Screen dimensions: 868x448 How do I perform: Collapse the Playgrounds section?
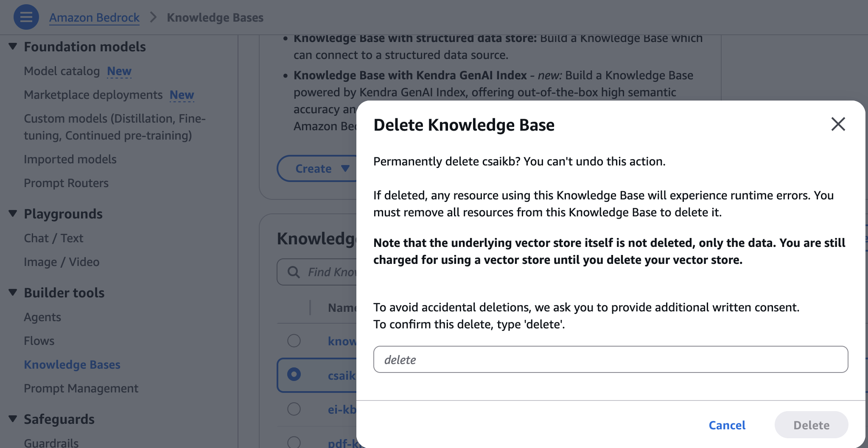tap(13, 213)
